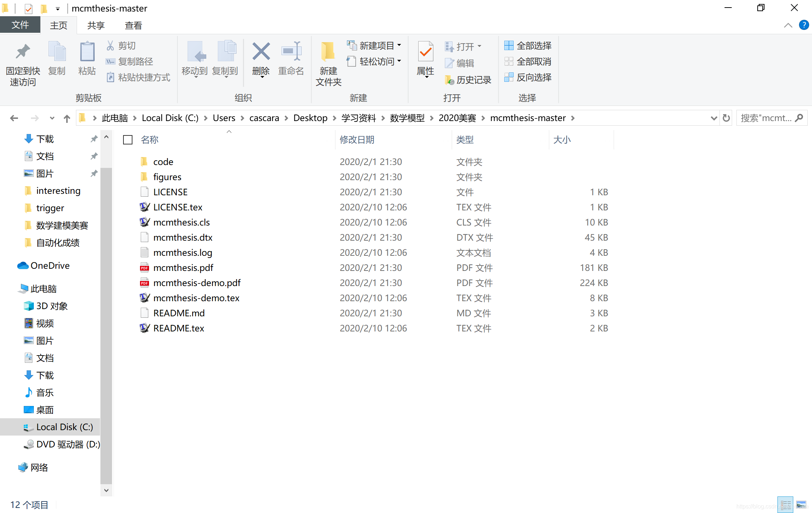The width and height of the screenshot is (812, 513).
Task: Expand the address bar path dropdown
Action: [x=714, y=117]
